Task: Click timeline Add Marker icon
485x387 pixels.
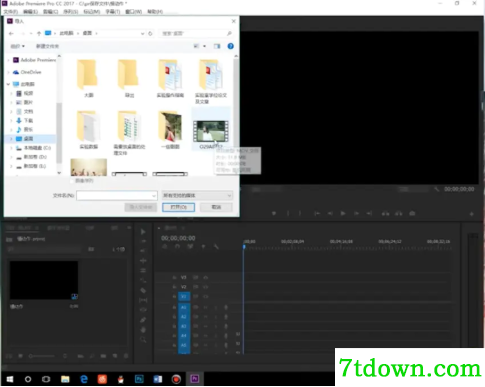Action: click(x=203, y=247)
